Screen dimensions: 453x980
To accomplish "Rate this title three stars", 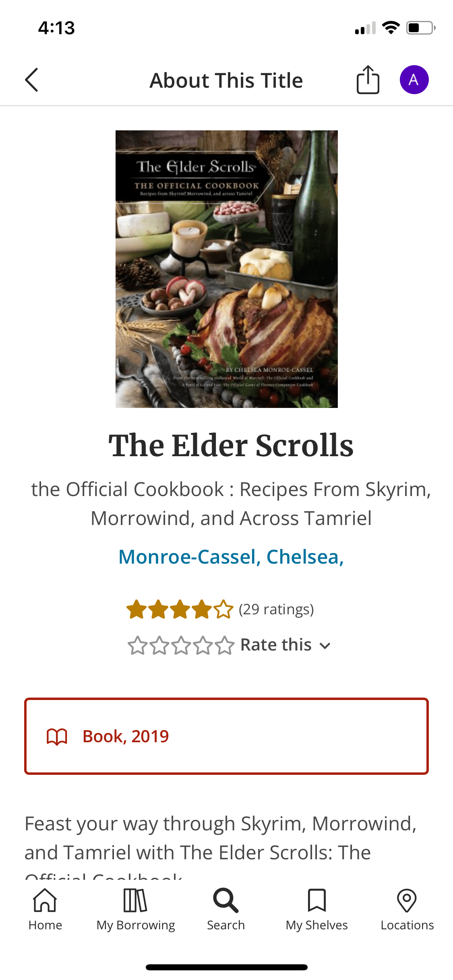I will tap(182, 645).
